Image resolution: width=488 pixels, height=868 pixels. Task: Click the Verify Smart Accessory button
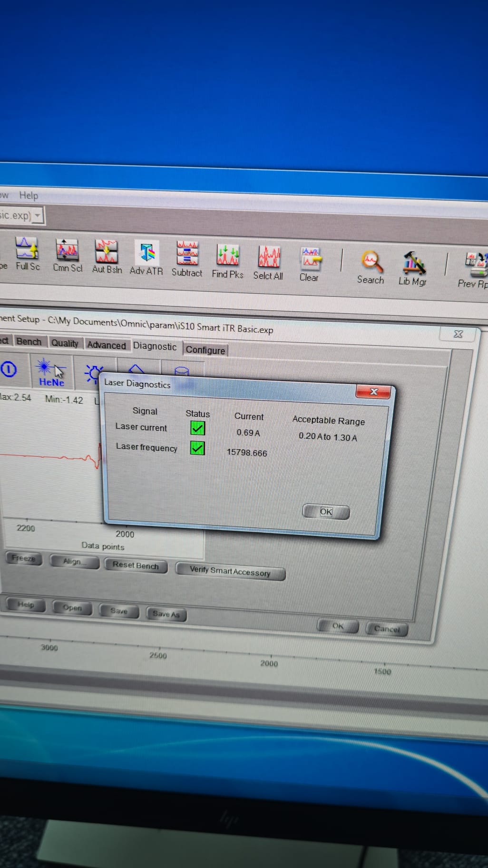tap(230, 571)
